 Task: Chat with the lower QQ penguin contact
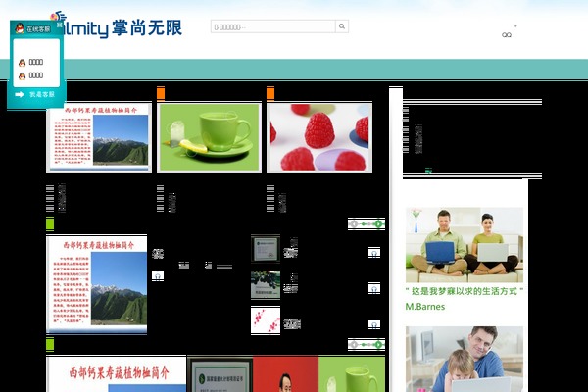(30, 75)
